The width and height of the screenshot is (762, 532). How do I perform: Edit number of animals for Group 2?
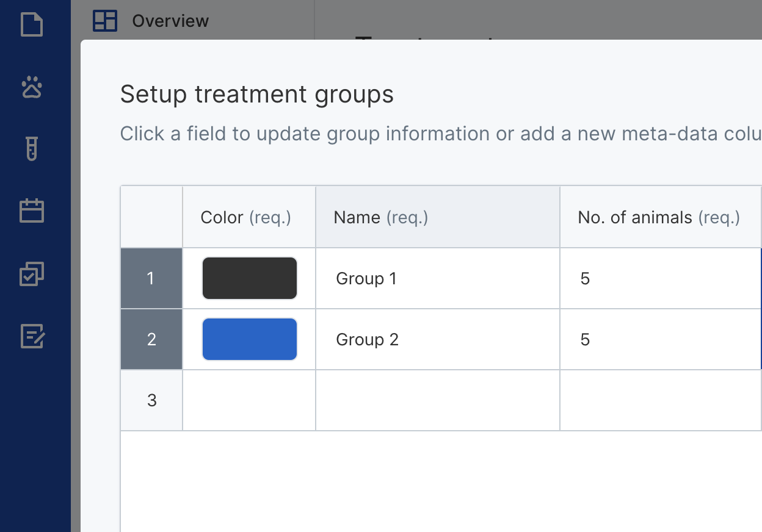point(661,339)
